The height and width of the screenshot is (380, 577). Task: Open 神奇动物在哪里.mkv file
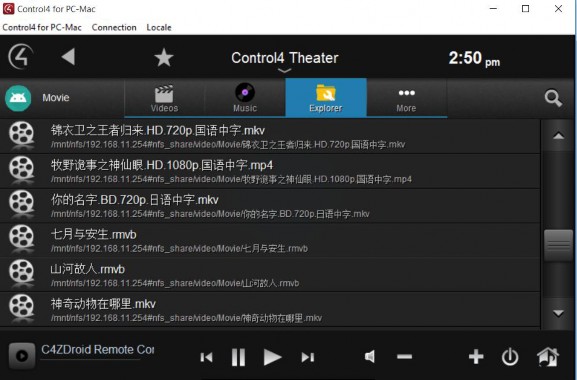[x=270, y=309]
